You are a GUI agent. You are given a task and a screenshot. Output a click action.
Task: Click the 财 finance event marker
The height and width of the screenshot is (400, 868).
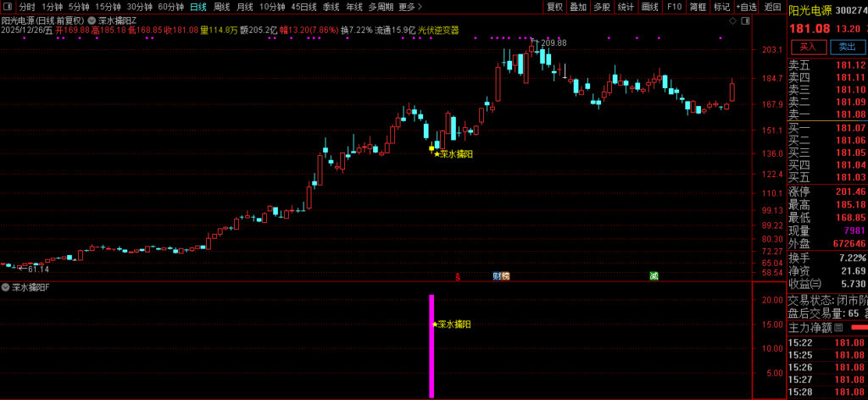[x=496, y=276]
